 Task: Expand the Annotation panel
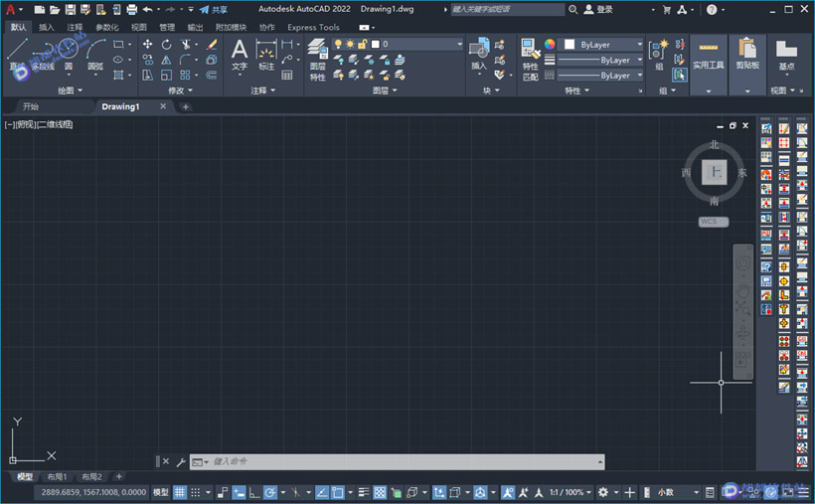(x=263, y=90)
